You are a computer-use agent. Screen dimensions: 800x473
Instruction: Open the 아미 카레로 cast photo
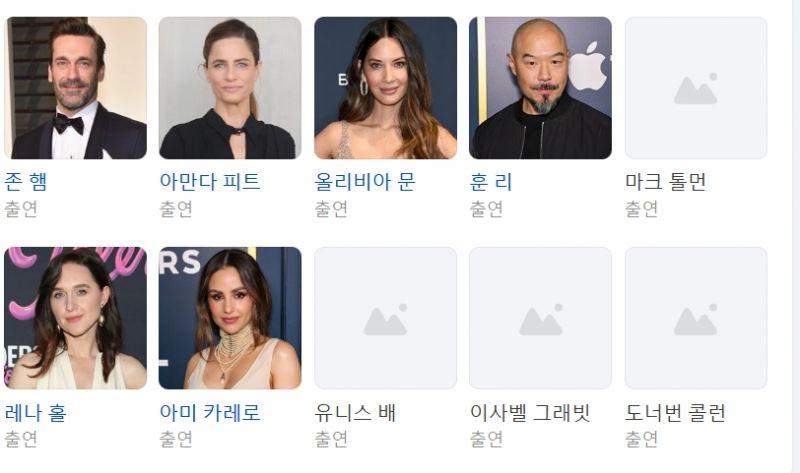tap(230, 318)
